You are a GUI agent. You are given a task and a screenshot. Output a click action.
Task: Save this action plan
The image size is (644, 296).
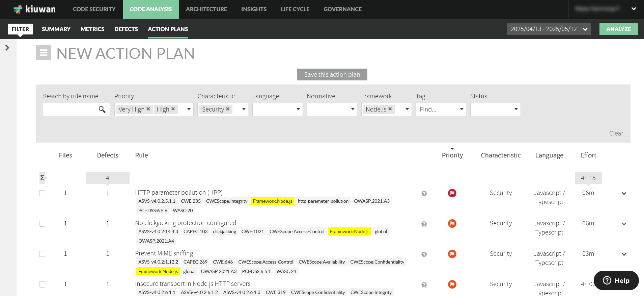(x=332, y=74)
